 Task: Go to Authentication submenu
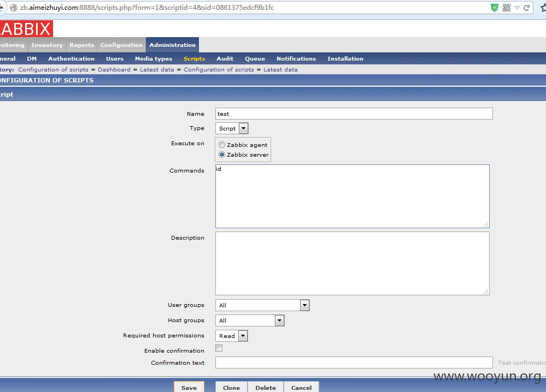[72, 58]
